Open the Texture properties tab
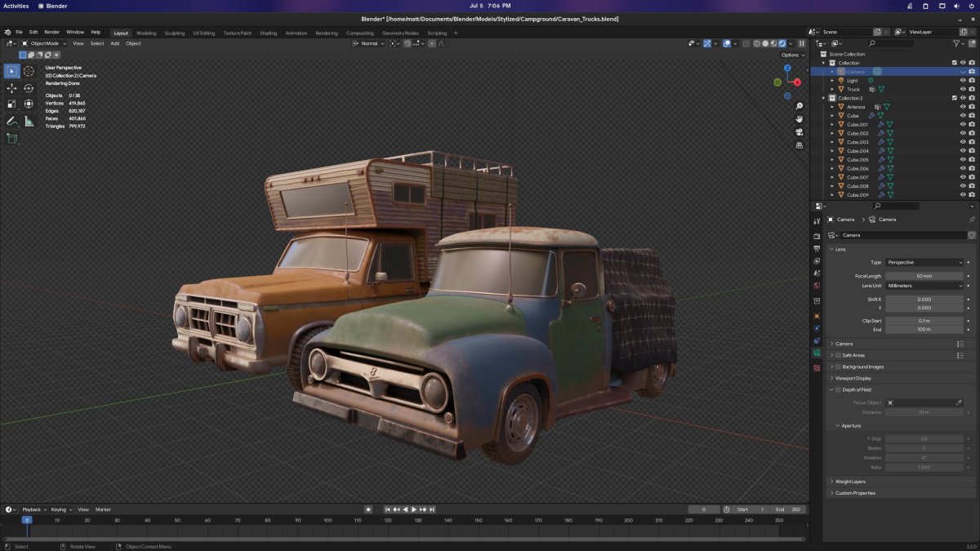This screenshot has height=551, width=980. (817, 368)
